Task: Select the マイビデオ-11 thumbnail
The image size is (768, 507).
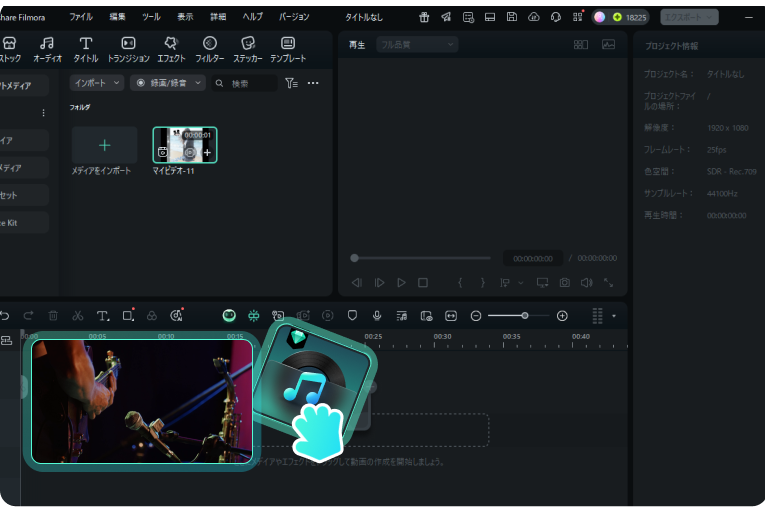Action: tap(185, 145)
